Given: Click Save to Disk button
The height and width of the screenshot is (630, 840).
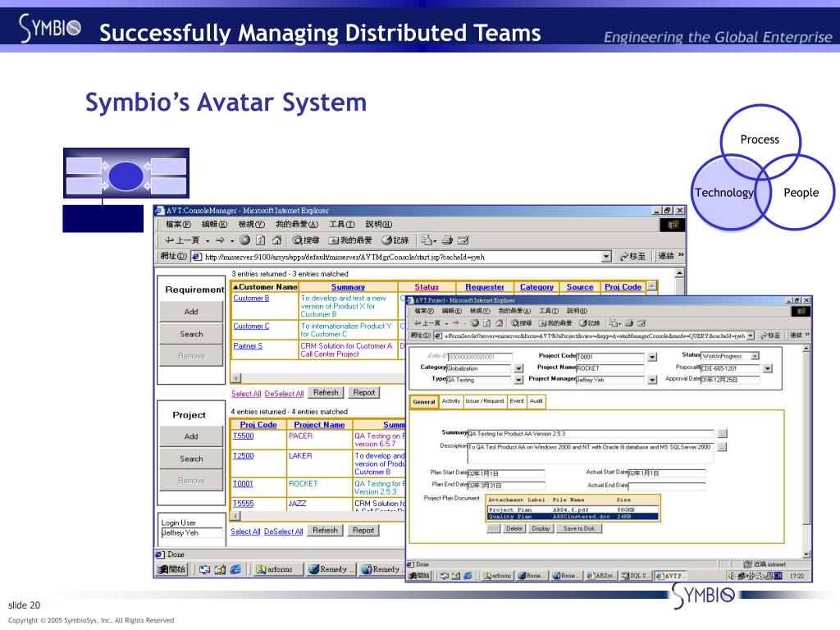Looking at the screenshot, I should (x=579, y=529).
